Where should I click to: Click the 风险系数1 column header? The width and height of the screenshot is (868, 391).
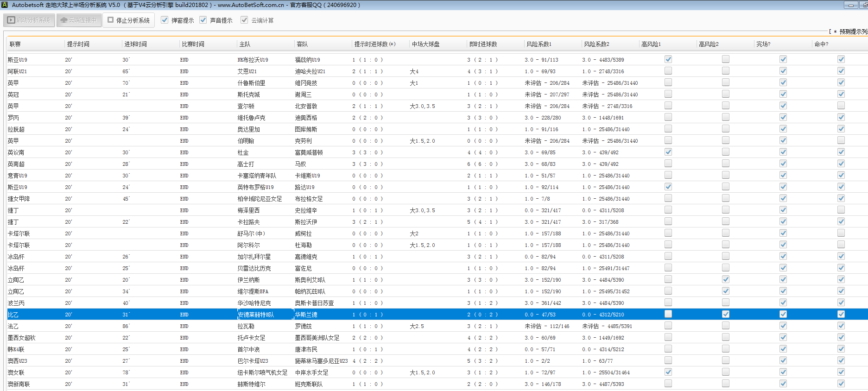(x=539, y=44)
